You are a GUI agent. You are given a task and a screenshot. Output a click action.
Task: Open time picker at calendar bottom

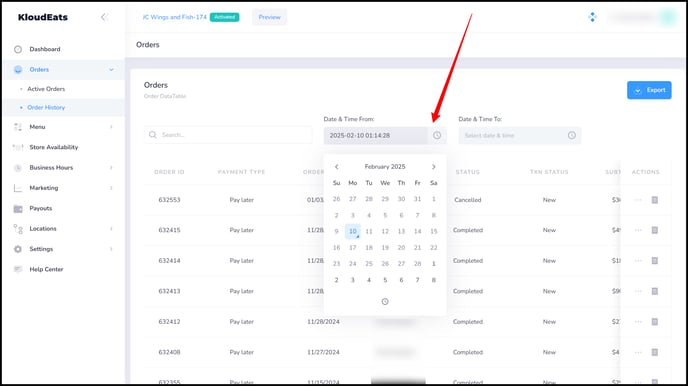point(385,301)
